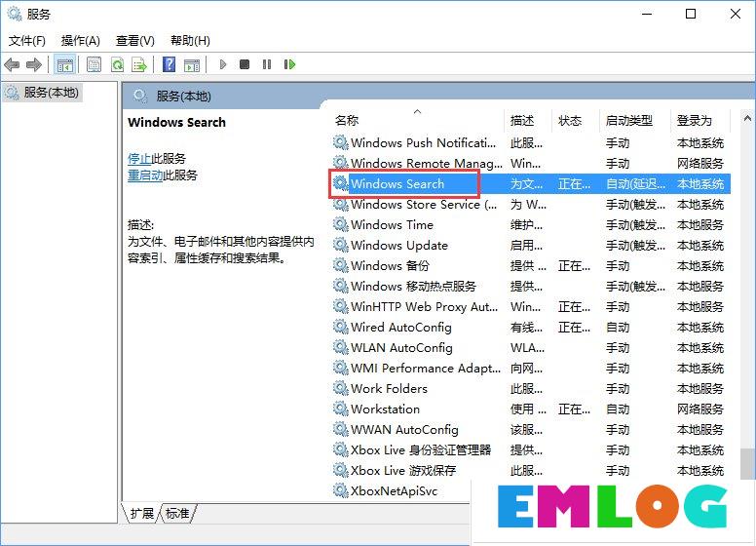The image size is (756, 546).
Task: Click 网络服务 logon of Workstation row
Action: (x=700, y=409)
